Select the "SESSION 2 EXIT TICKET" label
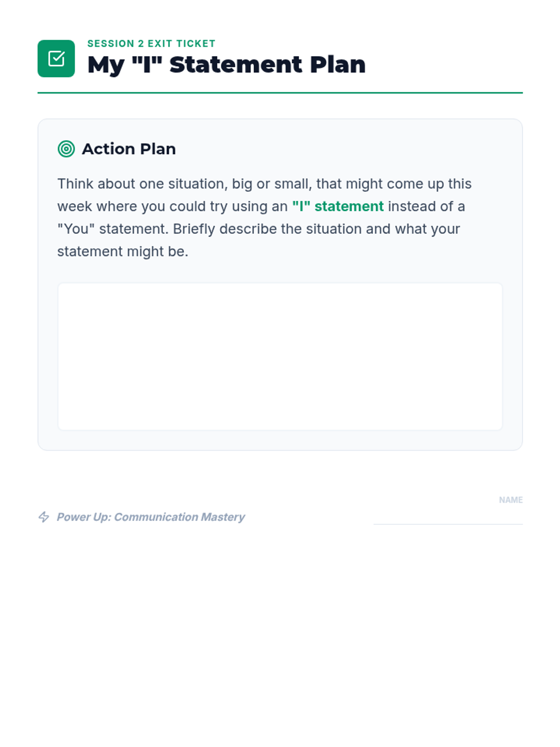This screenshot has height=747, width=560. [x=151, y=43]
